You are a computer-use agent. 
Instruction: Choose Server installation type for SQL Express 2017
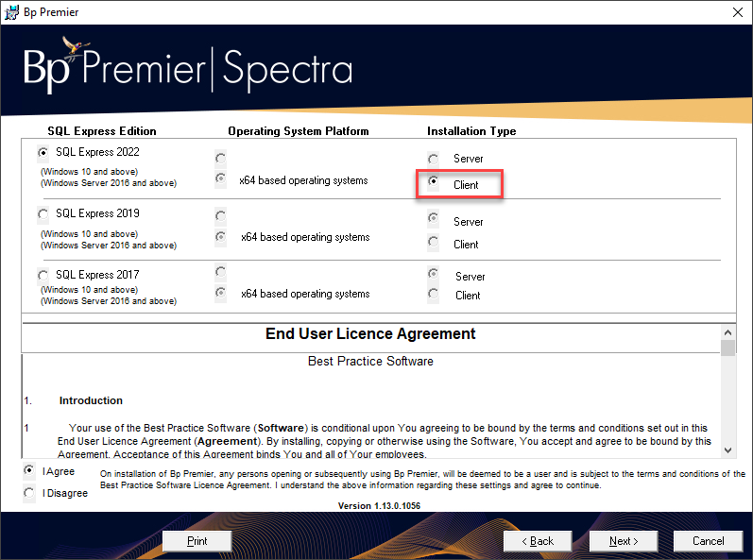point(433,274)
